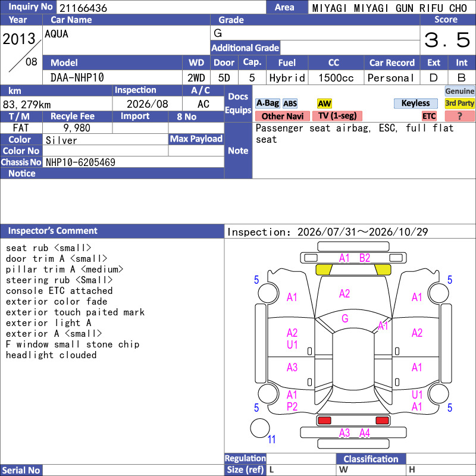The image size is (476, 476).
Task: Click the Personal car record value
Action: click(x=391, y=78)
